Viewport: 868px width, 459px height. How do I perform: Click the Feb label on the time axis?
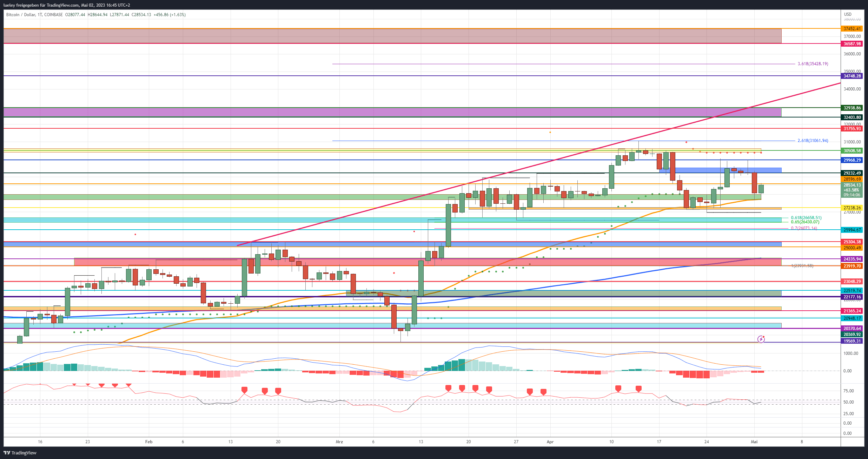[149, 442]
